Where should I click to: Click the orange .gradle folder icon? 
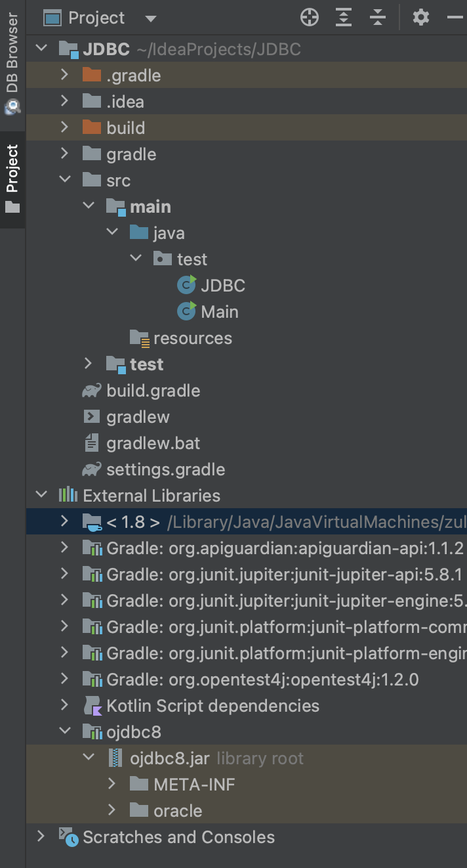[x=92, y=75]
